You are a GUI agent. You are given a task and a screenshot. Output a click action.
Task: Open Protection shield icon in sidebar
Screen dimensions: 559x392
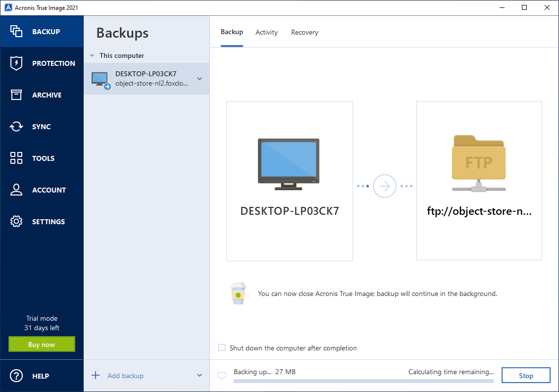point(16,63)
